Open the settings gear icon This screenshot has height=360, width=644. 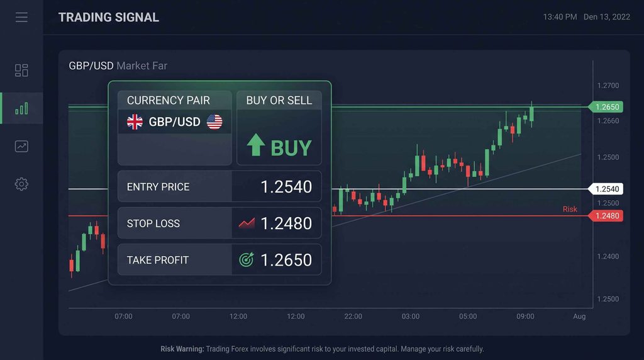21,184
